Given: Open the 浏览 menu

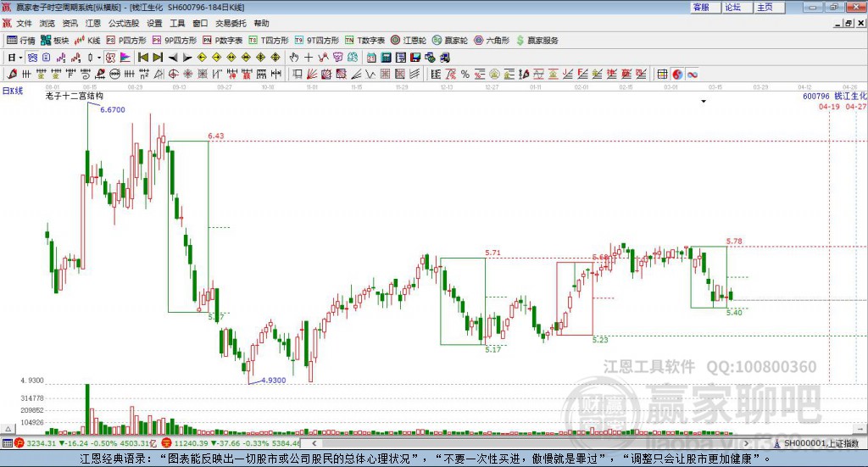Looking at the screenshot, I should [47, 23].
